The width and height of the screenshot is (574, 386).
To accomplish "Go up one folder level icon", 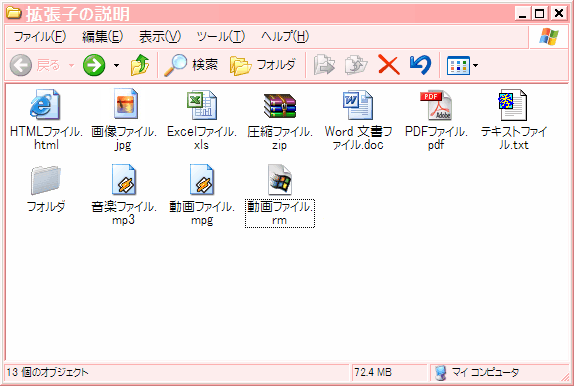I will pos(140,65).
